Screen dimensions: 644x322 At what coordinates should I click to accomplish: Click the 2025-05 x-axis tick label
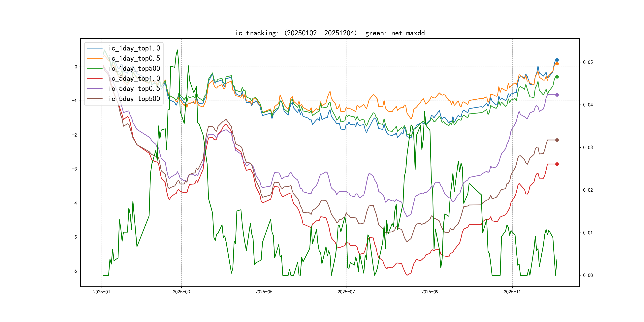tap(264, 292)
